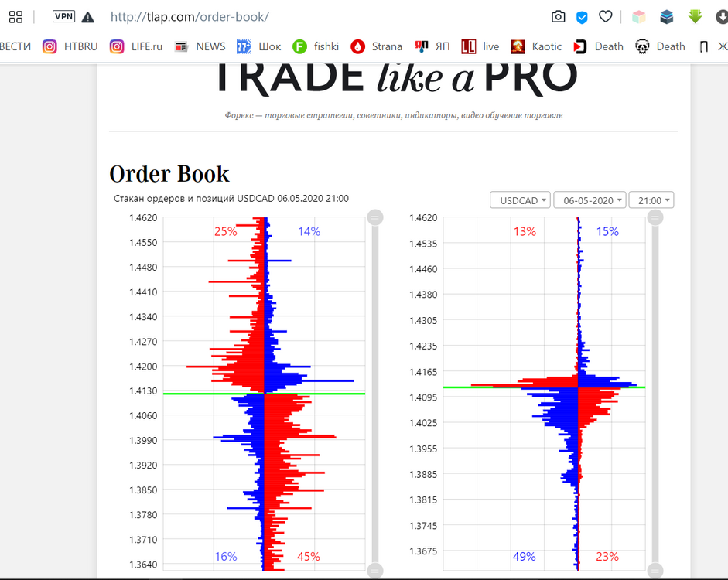Open the pastel cube extension icon
728x580 pixels.
coord(639,17)
